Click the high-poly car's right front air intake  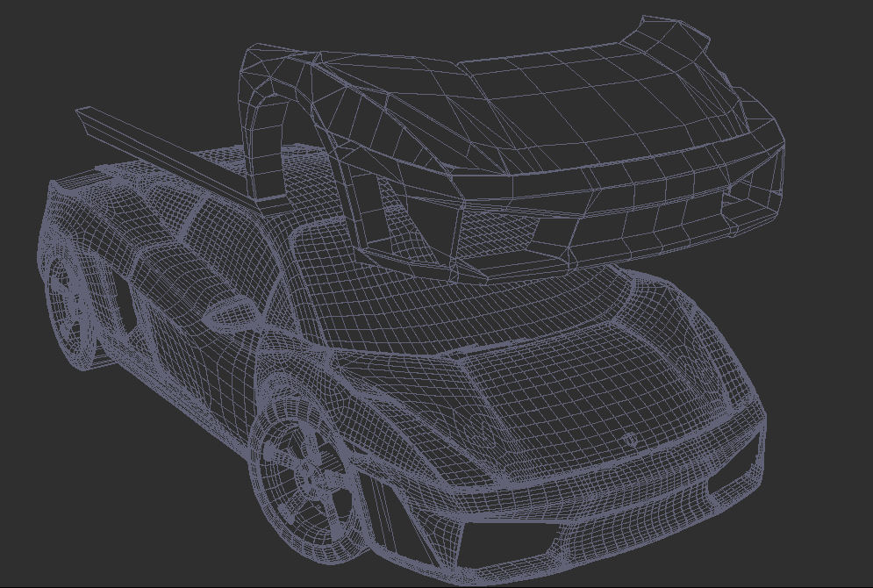(733, 467)
